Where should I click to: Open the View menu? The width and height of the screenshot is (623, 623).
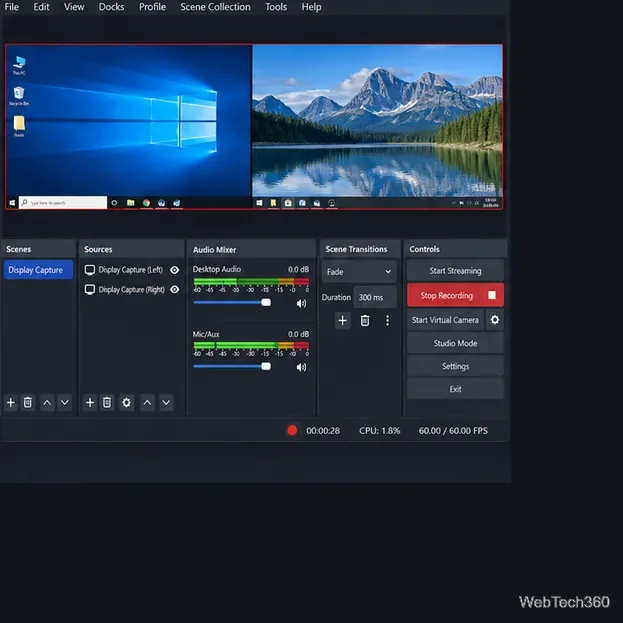click(74, 7)
